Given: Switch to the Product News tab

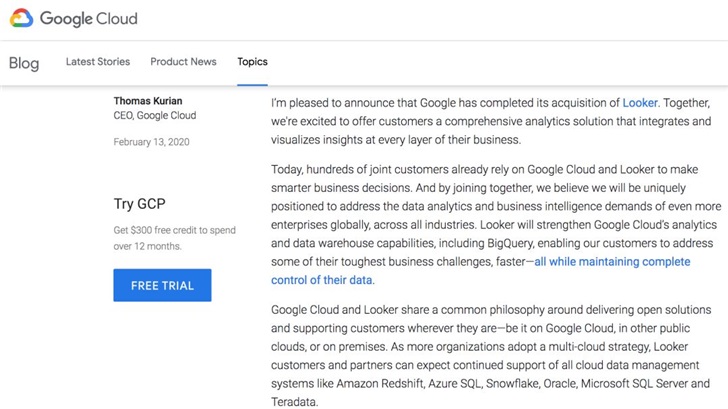Looking at the screenshot, I should (x=183, y=62).
